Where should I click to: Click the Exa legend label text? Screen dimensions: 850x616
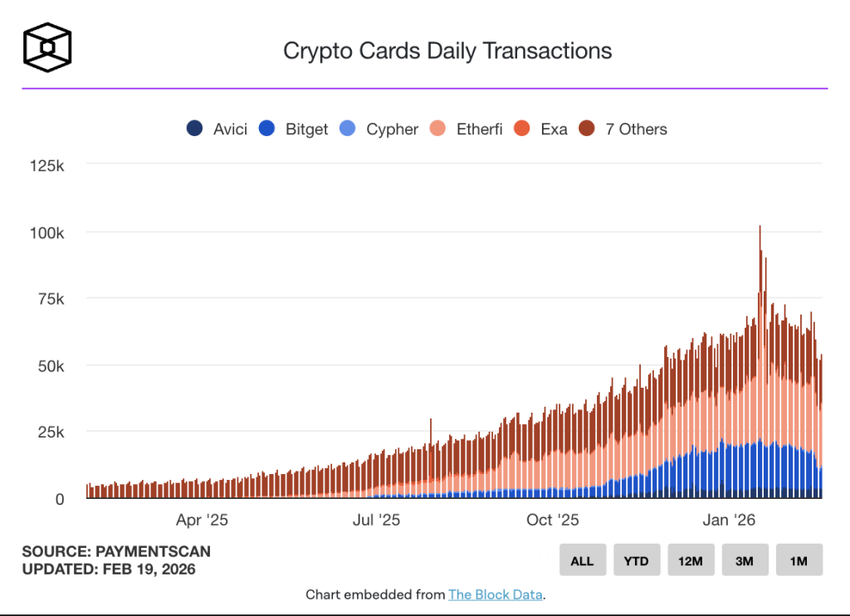554,129
